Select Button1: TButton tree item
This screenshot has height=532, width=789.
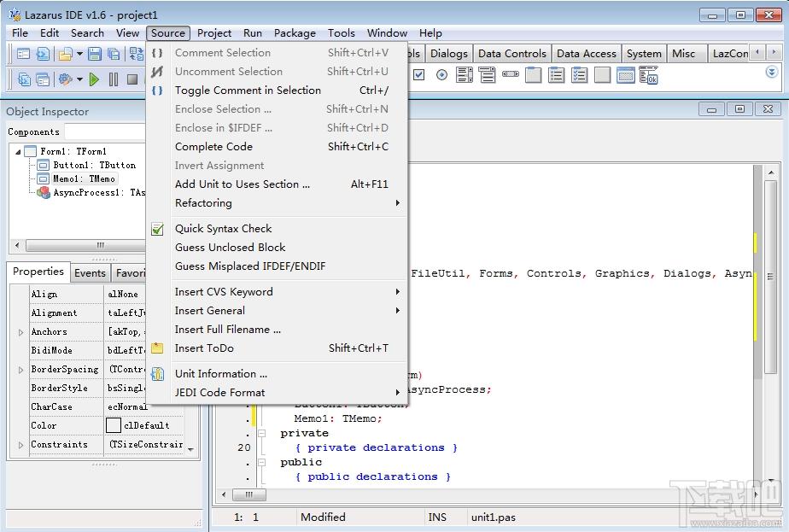(x=95, y=165)
